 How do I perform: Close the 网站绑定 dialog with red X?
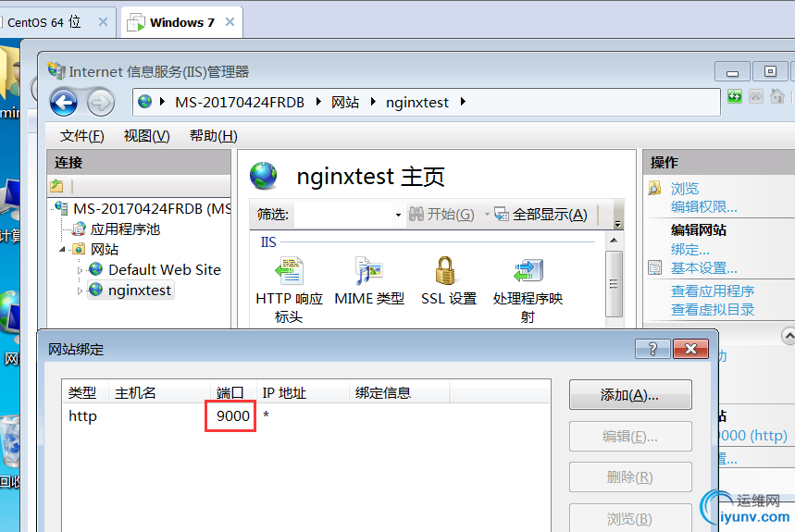pos(690,349)
